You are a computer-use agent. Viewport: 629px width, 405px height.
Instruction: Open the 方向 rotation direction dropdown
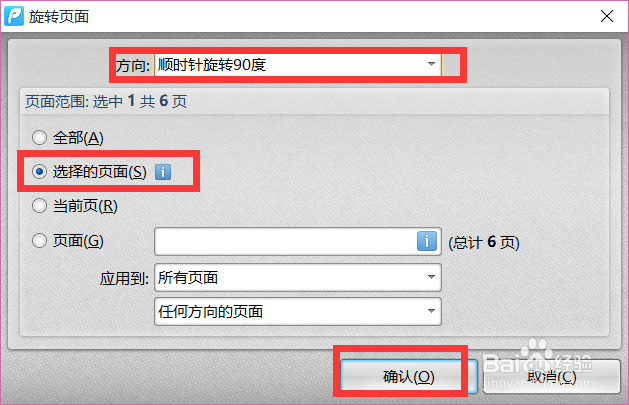tap(298, 65)
